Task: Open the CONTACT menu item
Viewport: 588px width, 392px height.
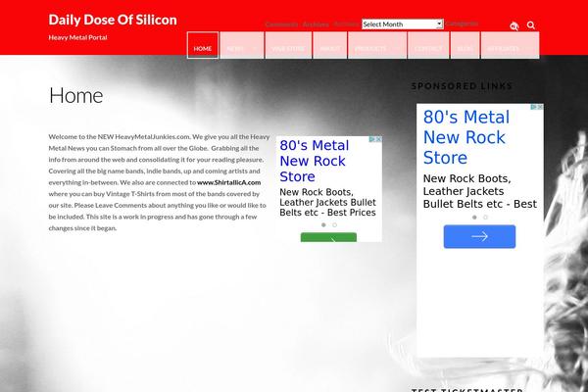Action: pos(428,45)
